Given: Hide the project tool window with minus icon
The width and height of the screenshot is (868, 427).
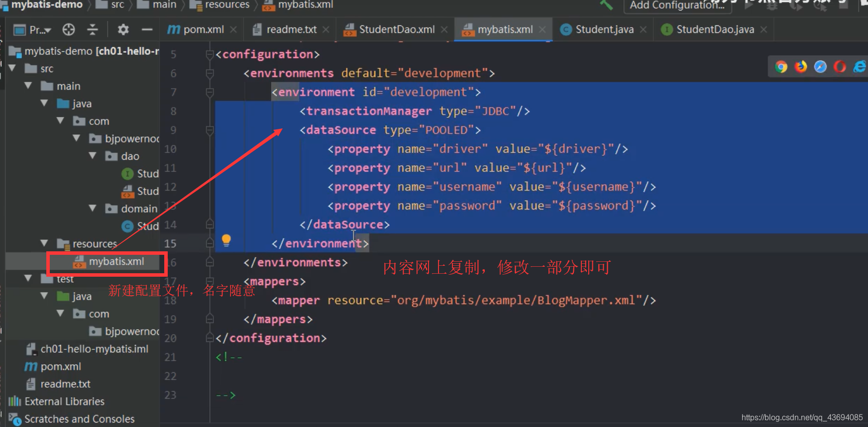Looking at the screenshot, I should tap(147, 30).
